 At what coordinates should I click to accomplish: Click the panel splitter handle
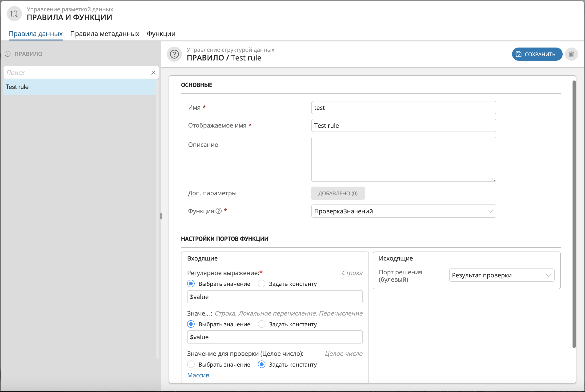click(x=161, y=216)
